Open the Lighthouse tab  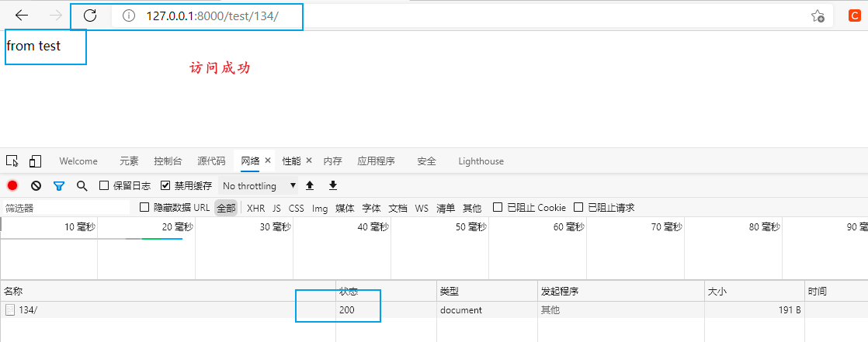click(x=481, y=161)
